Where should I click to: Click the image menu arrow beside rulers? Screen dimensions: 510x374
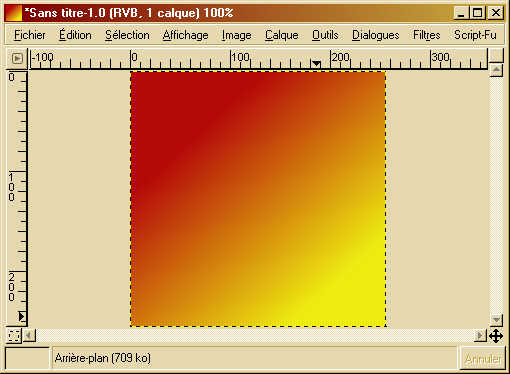click(x=17, y=59)
